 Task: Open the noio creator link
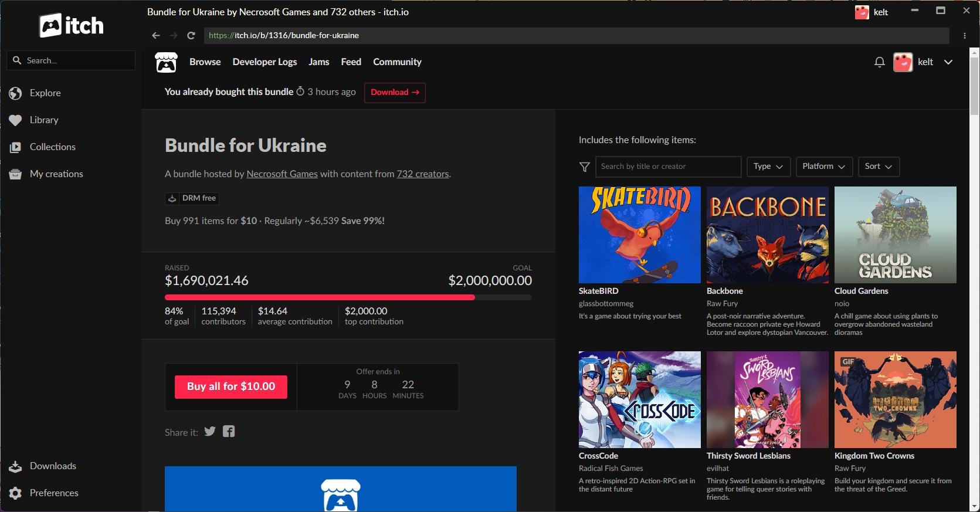pyautogui.click(x=842, y=304)
